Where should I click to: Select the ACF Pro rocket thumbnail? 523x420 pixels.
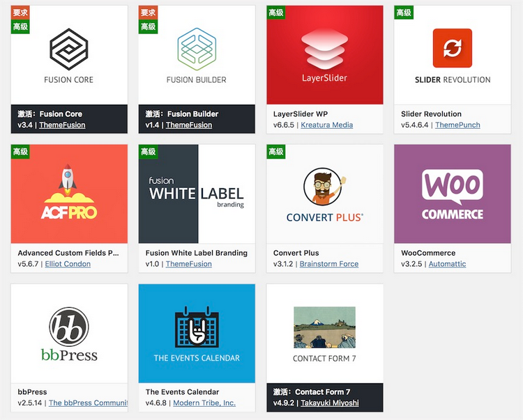pyautogui.click(x=69, y=194)
